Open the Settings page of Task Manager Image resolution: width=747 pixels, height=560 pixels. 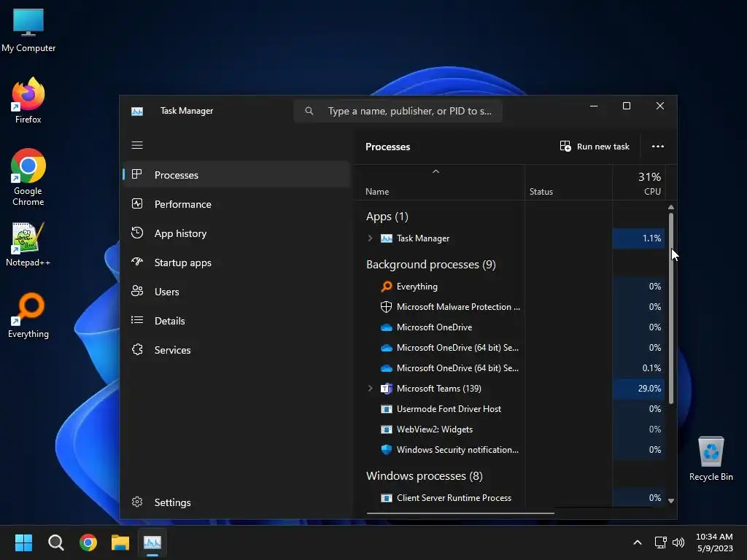tap(237, 502)
